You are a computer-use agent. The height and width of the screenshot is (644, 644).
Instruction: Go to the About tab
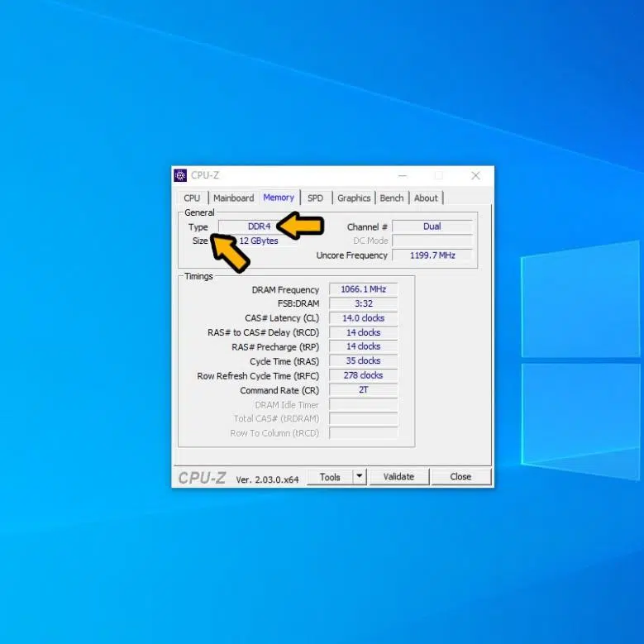tap(426, 198)
